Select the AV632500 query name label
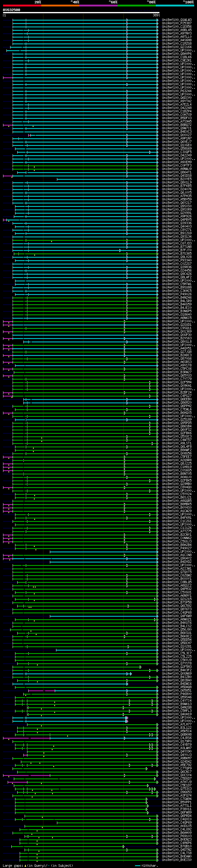The height and width of the screenshot is (868, 197). point(11,10)
